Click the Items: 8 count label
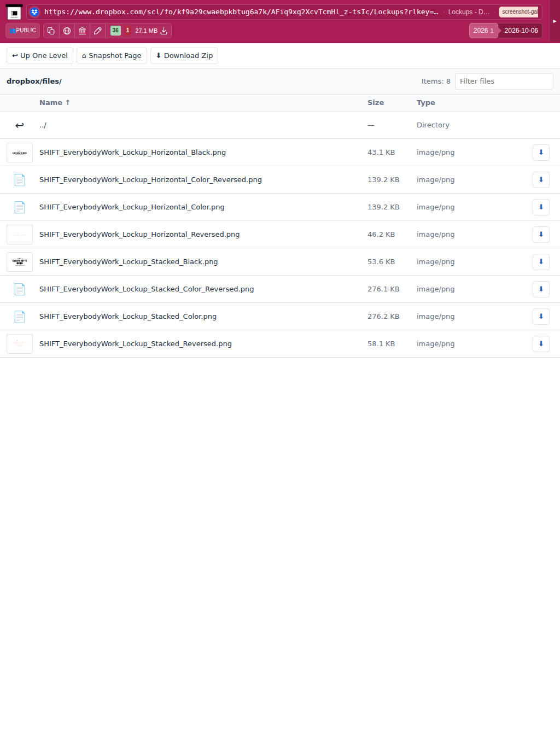The width and height of the screenshot is (560, 747). tap(436, 81)
